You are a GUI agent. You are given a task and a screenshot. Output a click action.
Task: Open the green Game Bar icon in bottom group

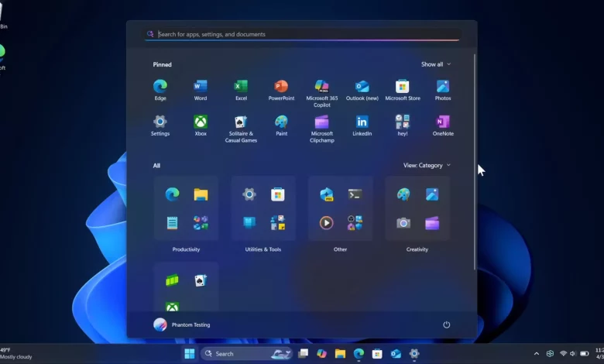(172, 280)
